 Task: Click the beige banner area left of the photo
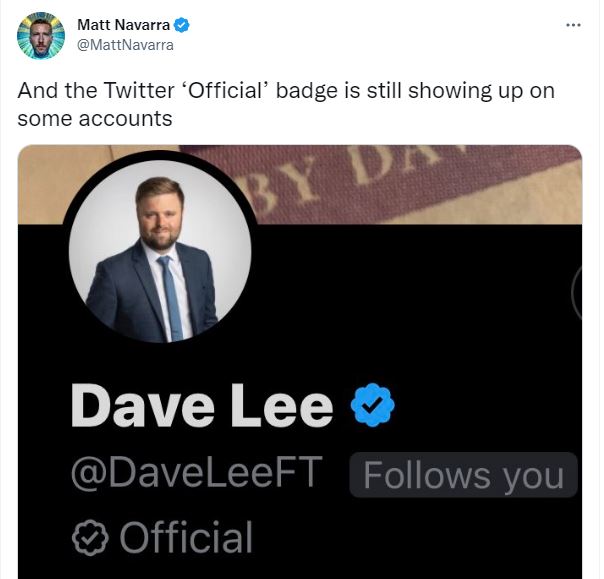(40, 180)
